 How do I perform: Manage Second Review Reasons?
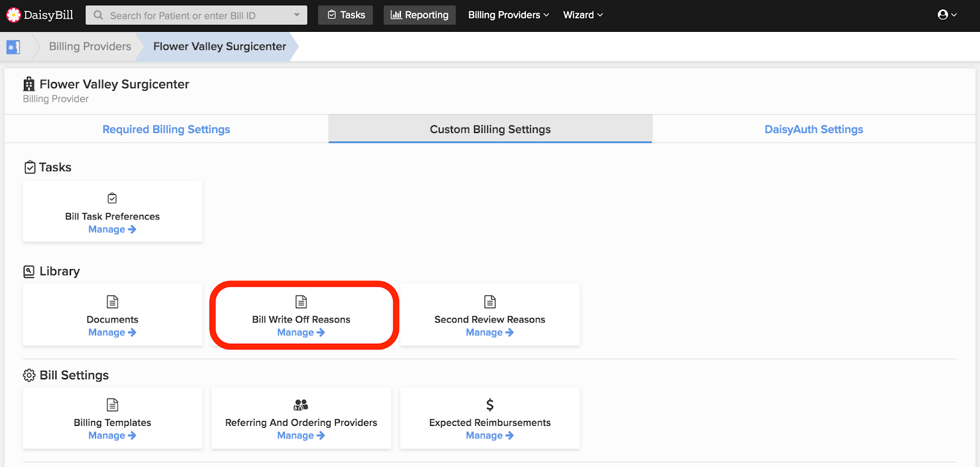[x=489, y=332]
